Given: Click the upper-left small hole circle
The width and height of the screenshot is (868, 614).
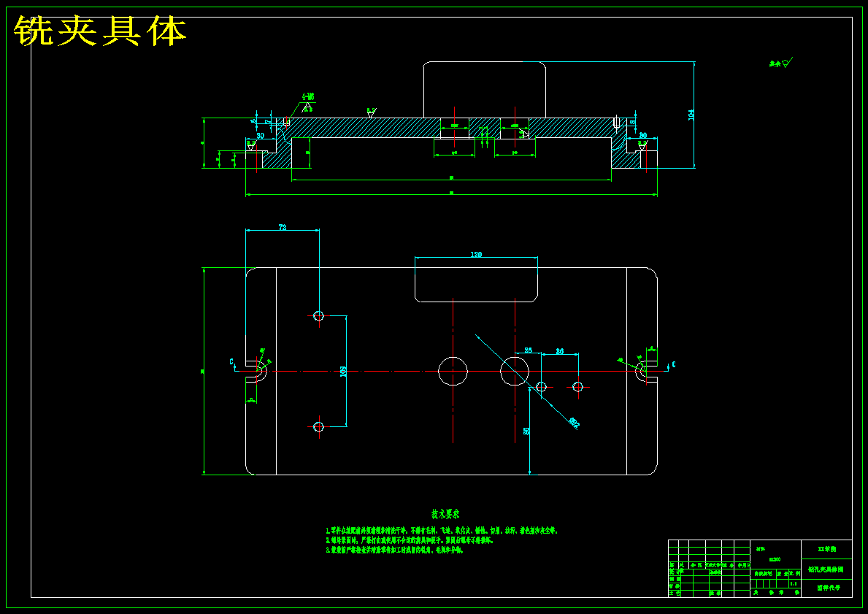Looking at the screenshot, I should pos(318,316).
